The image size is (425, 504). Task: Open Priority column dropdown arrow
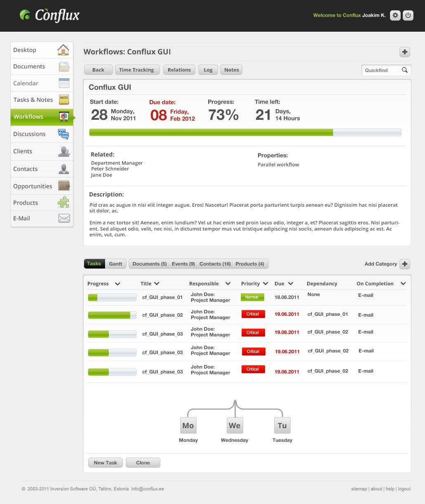click(x=265, y=284)
